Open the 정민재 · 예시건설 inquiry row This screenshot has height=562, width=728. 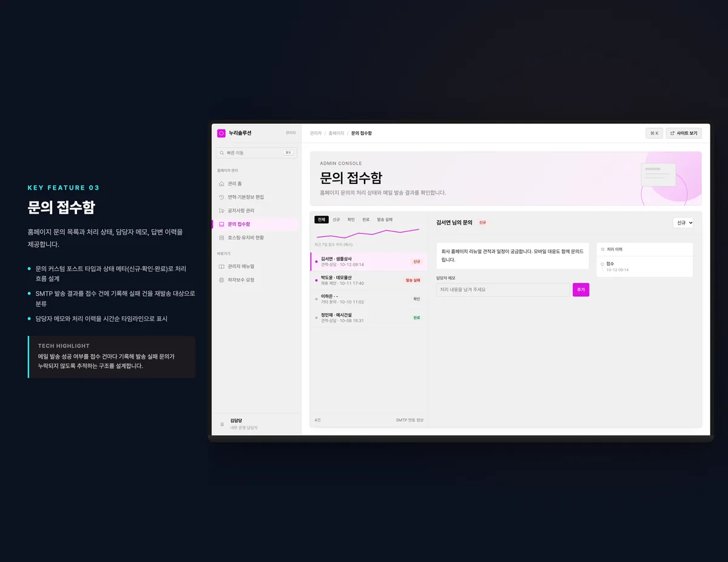coord(369,317)
